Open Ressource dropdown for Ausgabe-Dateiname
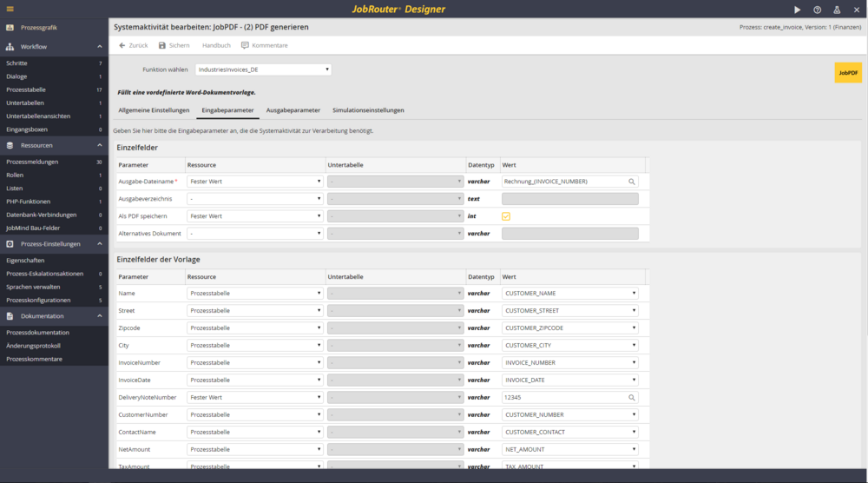 [255, 182]
